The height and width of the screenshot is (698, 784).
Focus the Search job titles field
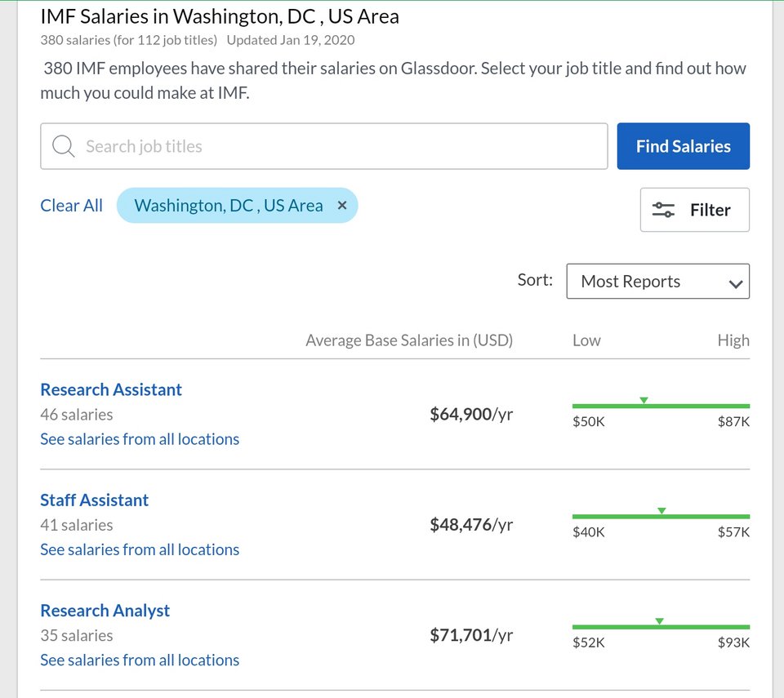[324, 146]
